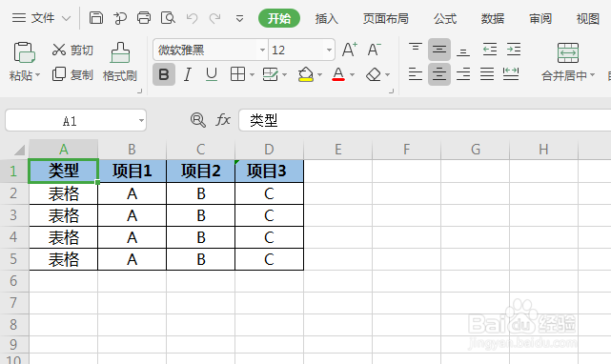Toggle italic formatting
This screenshot has height=364, width=611.
pyautogui.click(x=188, y=74)
